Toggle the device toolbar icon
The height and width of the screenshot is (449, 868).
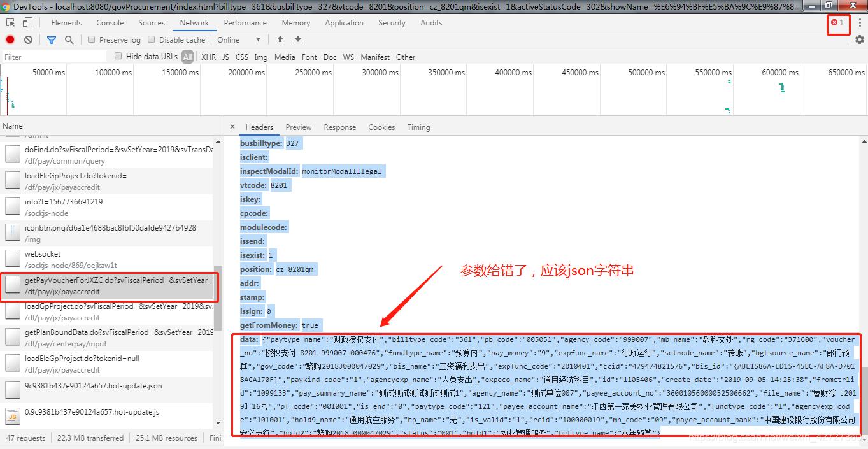(27, 23)
